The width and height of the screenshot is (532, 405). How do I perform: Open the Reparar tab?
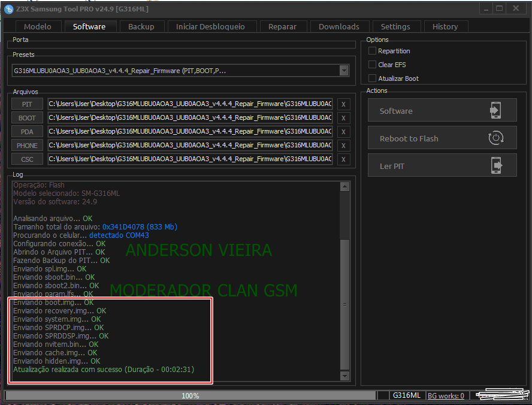pos(283,26)
